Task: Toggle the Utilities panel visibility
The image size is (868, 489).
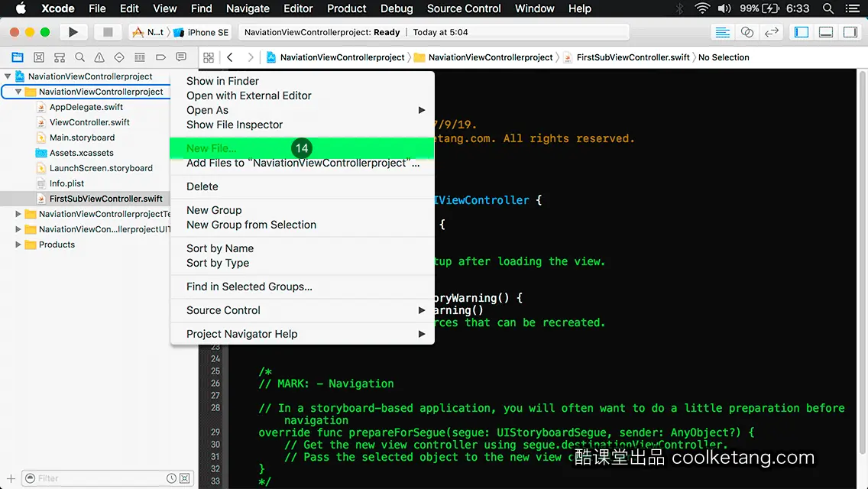Action: click(x=850, y=32)
